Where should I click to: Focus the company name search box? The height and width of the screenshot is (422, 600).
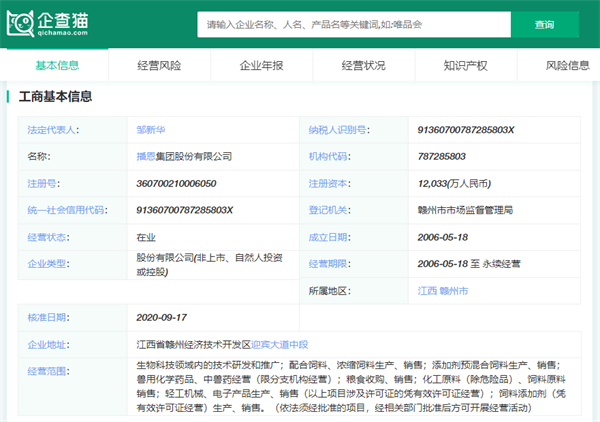click(x=352, y=24)
